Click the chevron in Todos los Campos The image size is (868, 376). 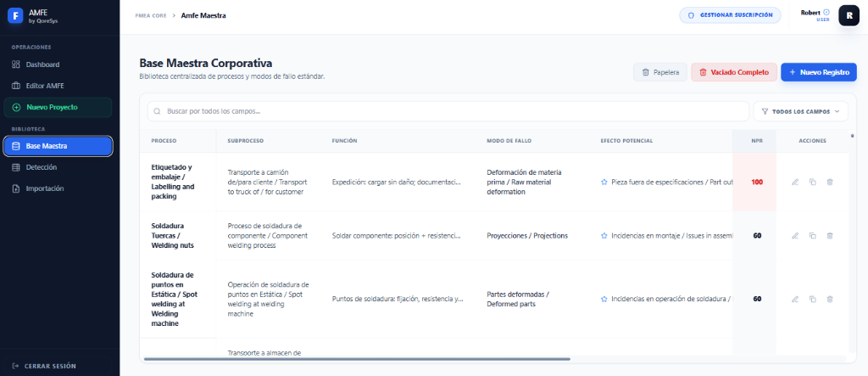pos(837,111)
